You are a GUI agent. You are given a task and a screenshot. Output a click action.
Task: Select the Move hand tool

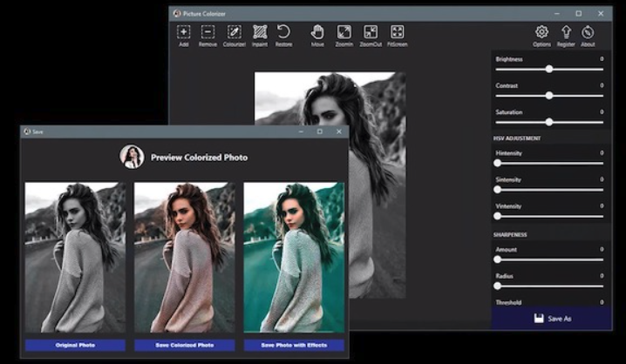pos(317,36)
